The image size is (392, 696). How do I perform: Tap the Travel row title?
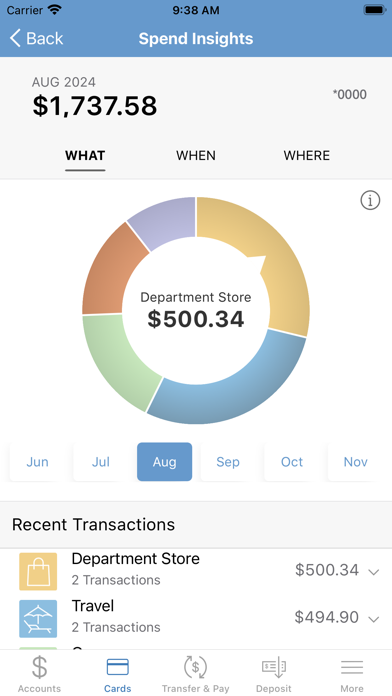coord(93,606)
